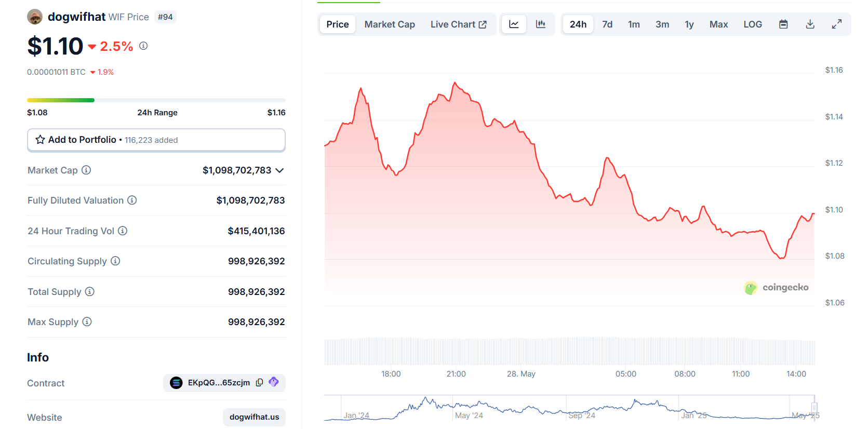The width and height of the screenshot is (868, 429).
Task: Click the #94 rank badge
Action: 165,17
